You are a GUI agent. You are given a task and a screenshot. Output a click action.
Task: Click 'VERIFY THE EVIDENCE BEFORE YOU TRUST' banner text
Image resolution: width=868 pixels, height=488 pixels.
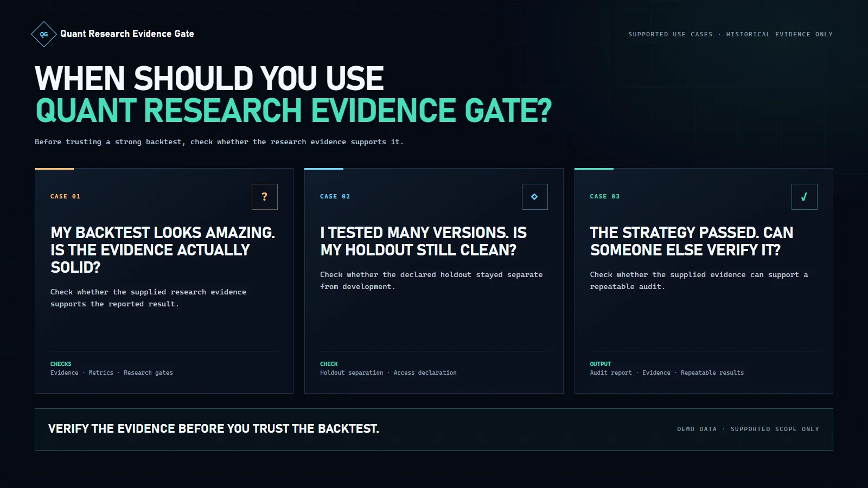(214, 429)
